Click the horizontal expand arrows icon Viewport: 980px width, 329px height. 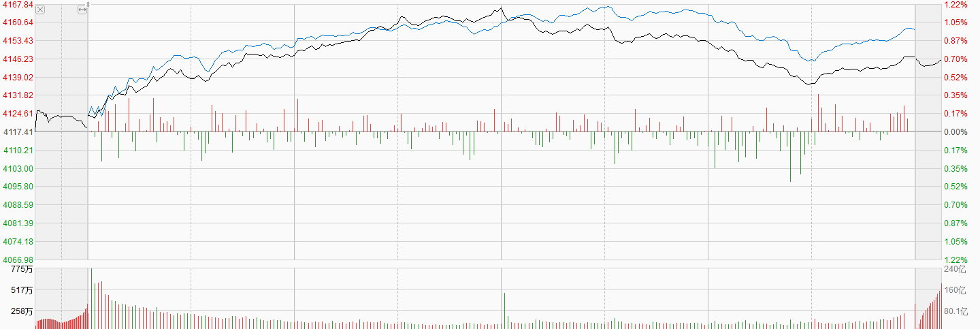(x=82, y=10)
